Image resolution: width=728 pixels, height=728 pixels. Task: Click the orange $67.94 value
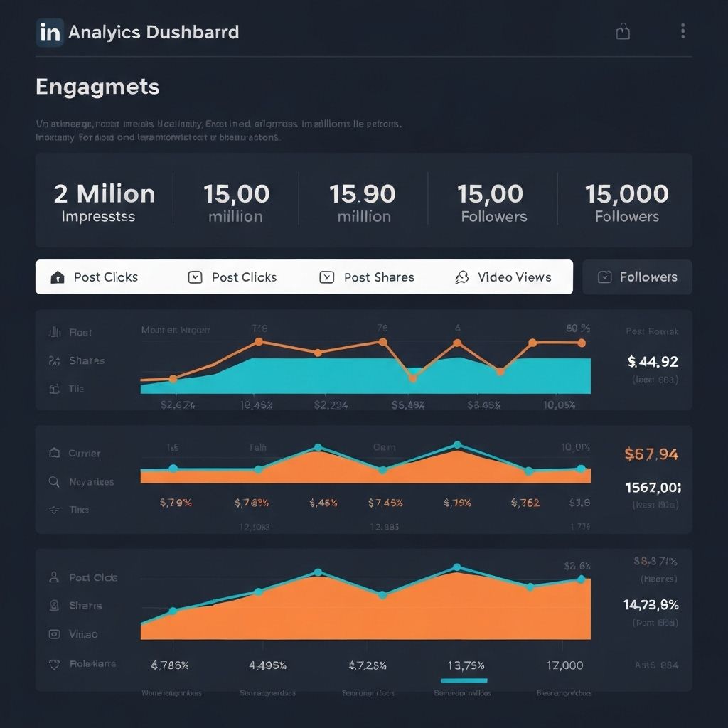[651, 454]
